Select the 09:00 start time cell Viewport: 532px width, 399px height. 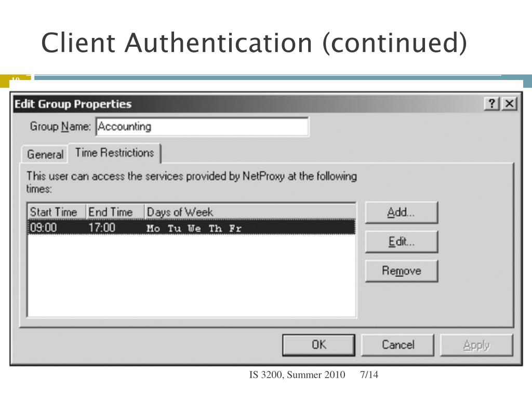pyautogui.click(x=44, y=228)
